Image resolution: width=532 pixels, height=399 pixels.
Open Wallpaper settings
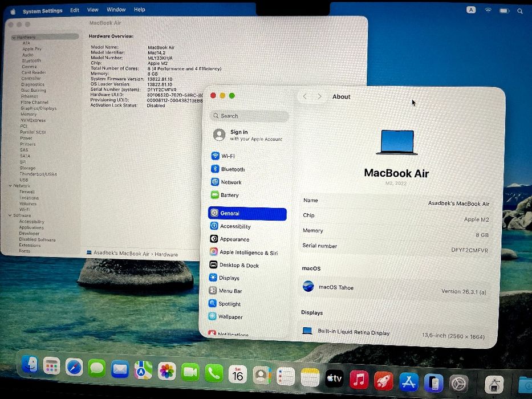point(225,316)
